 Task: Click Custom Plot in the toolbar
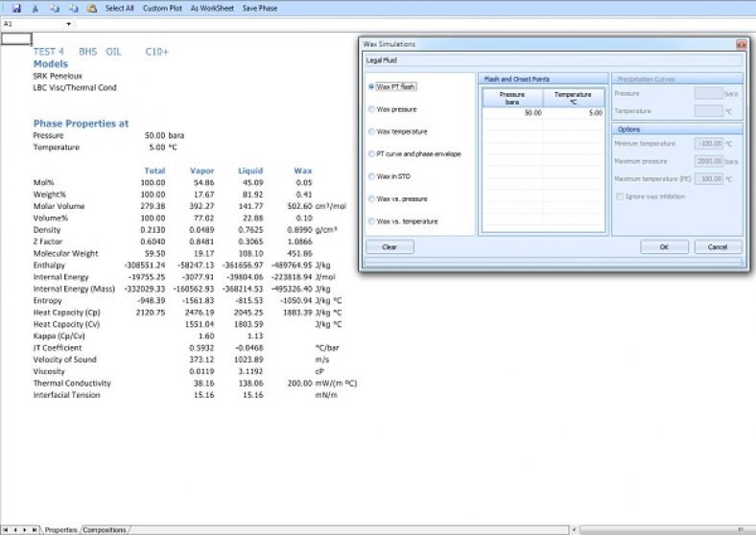coord(162,8)
